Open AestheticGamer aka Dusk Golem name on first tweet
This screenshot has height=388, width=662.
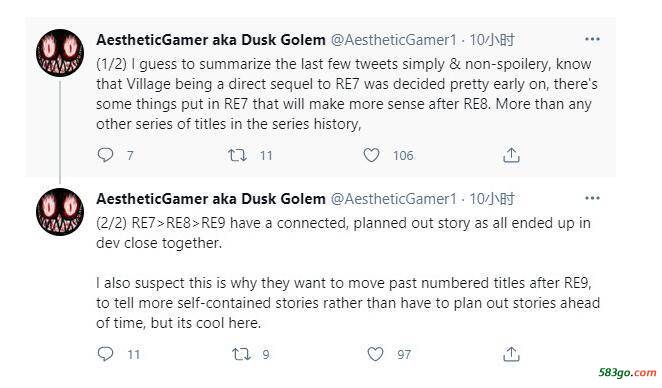click(211, 40)
